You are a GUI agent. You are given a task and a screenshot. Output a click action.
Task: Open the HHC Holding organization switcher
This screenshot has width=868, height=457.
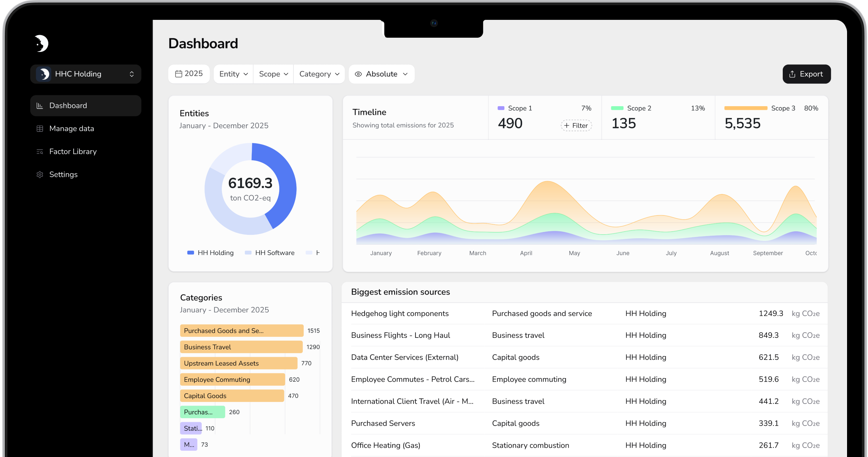tap(86, 74)
